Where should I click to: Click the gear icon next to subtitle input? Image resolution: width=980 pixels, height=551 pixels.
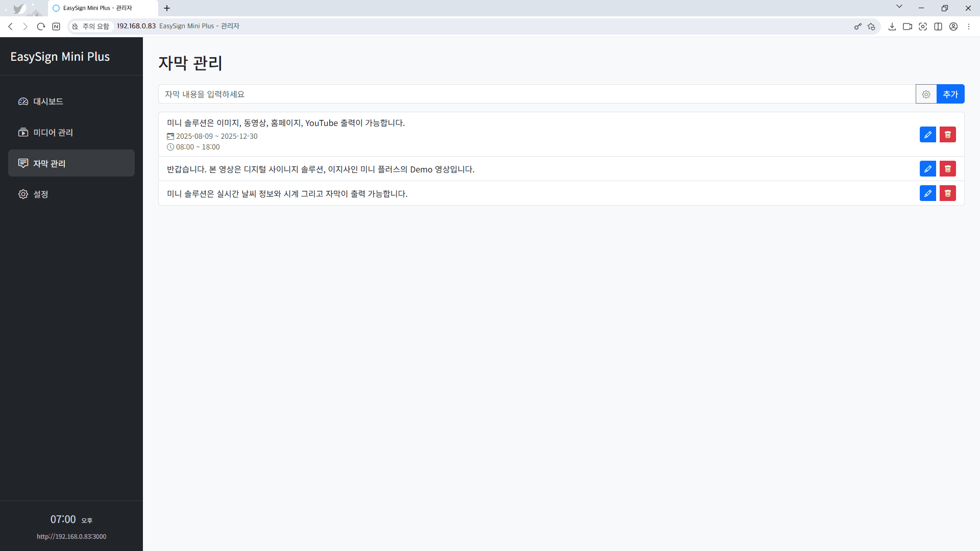click(926, 94)
